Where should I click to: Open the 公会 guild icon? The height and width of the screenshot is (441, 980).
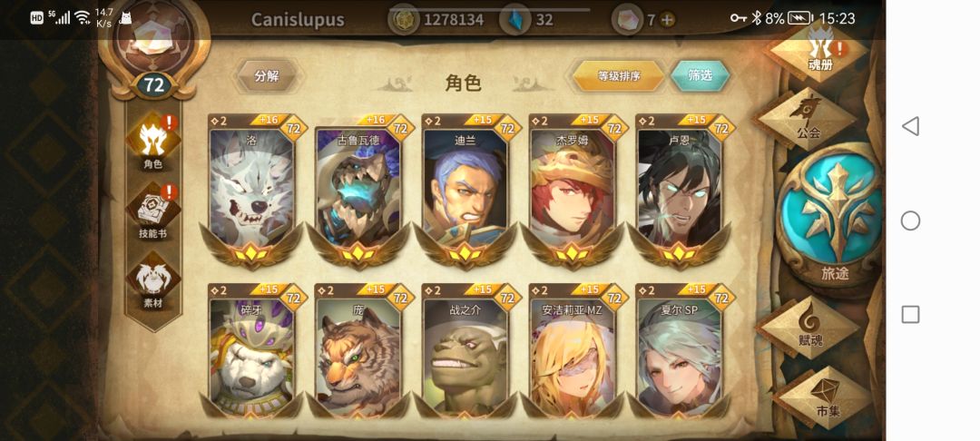click(x=808, y=117)
